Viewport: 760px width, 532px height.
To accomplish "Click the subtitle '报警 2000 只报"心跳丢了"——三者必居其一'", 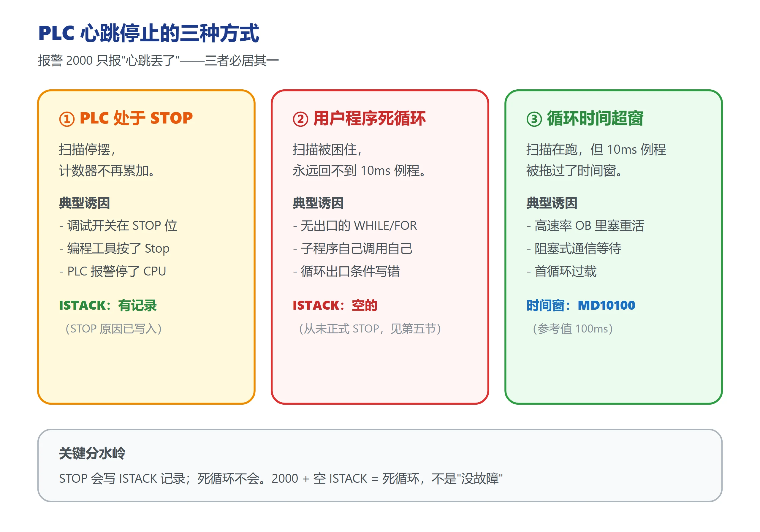I will (159, 61).
